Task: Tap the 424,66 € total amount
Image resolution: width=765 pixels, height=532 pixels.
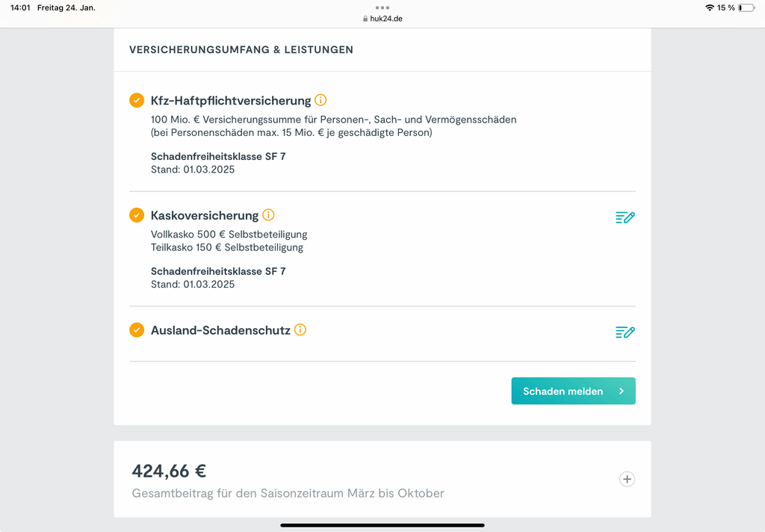Action: tap(169, 471)
